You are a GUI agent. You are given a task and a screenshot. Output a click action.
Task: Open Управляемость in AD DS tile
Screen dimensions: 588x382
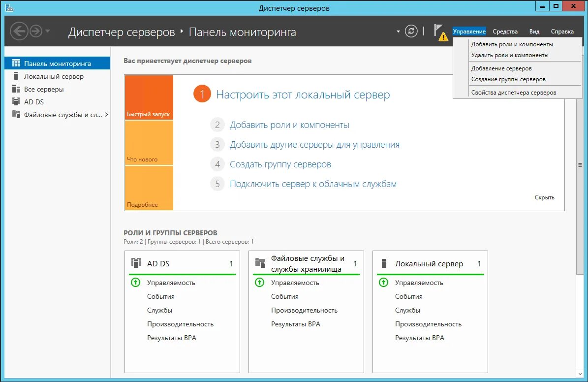coord(171,283)
